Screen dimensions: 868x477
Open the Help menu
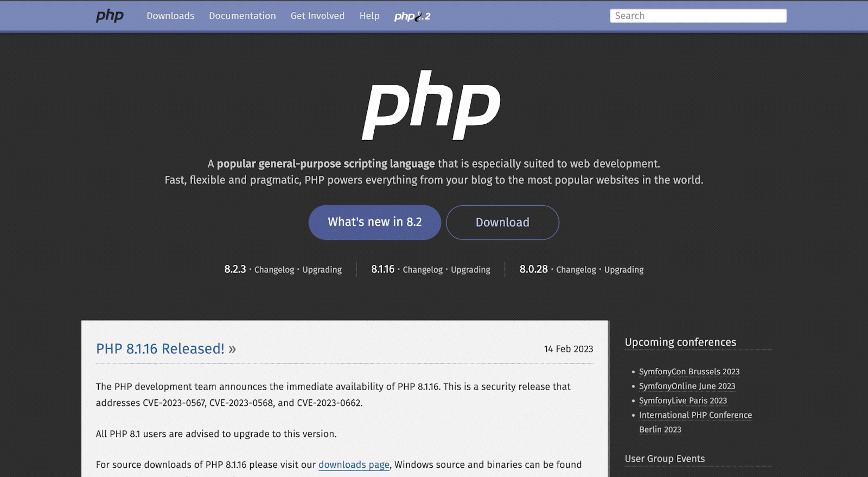(369, 16)
